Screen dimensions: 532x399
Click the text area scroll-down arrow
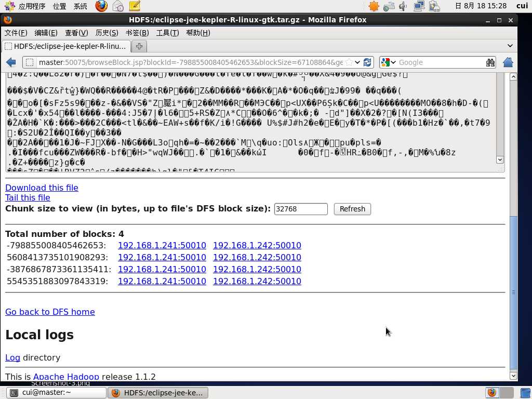click(499, 159)
